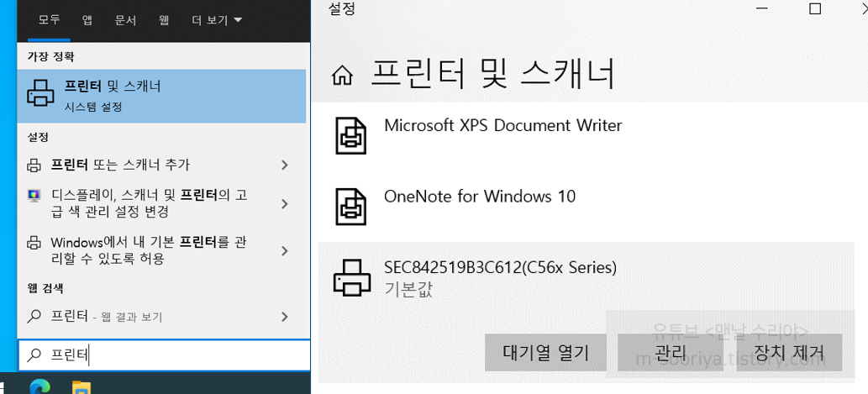Expand 프린터 또는 스캐너 추가 chevron

[x=285, y=165]
